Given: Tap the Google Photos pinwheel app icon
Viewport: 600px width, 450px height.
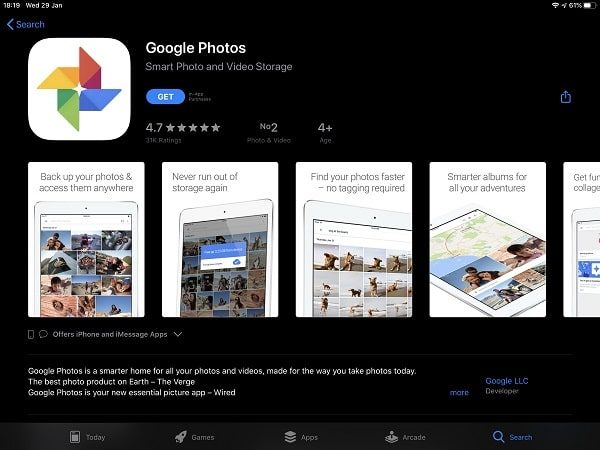Looking at the screenshot, I should point(79,89).
